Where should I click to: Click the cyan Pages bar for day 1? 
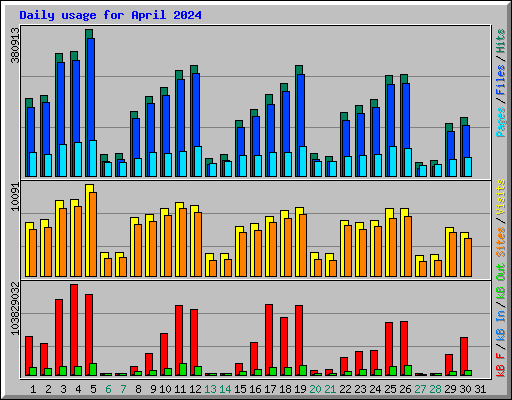point(33,165)
